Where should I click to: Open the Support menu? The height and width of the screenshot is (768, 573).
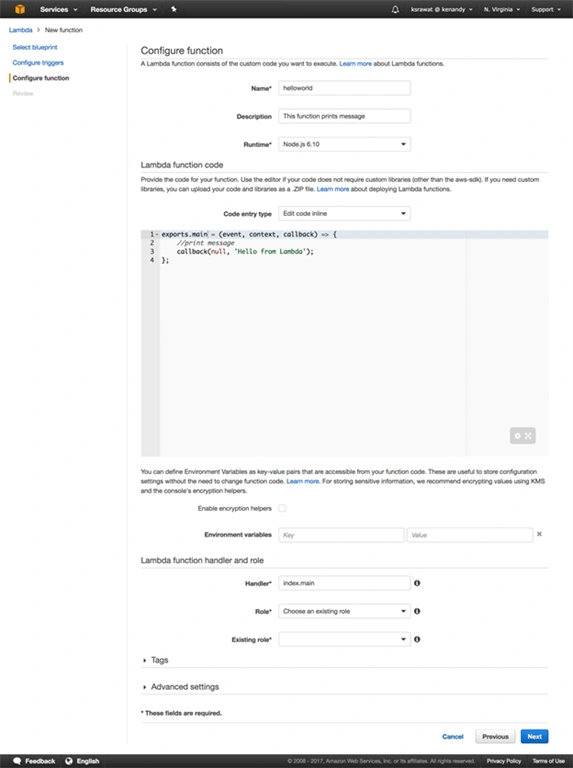pos(546,9)
